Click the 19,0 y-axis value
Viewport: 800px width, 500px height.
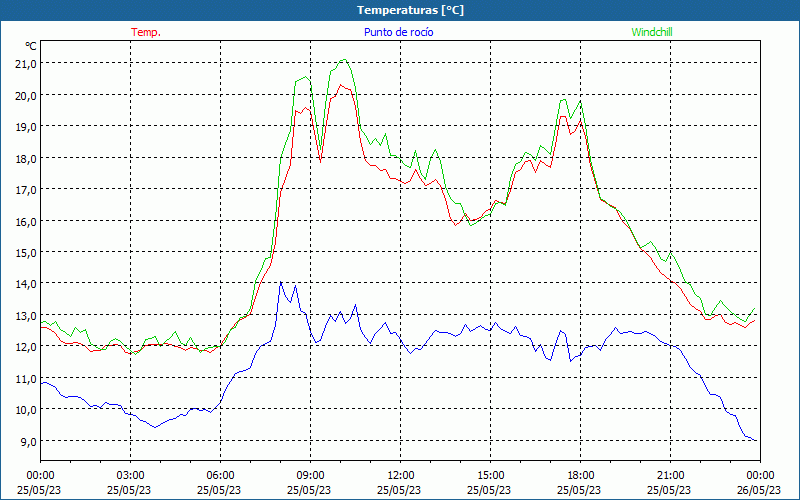(x=27, y=127)
